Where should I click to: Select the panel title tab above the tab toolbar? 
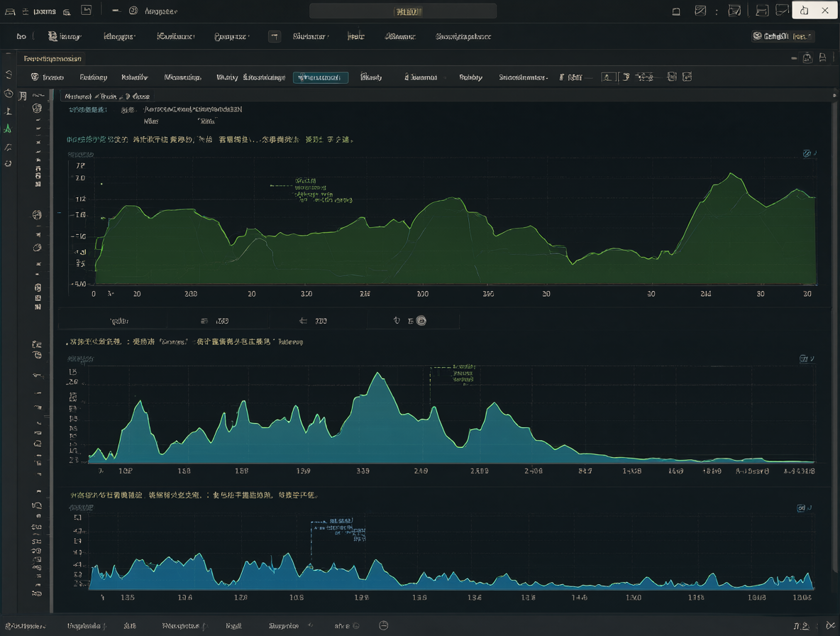coord(52,58)
